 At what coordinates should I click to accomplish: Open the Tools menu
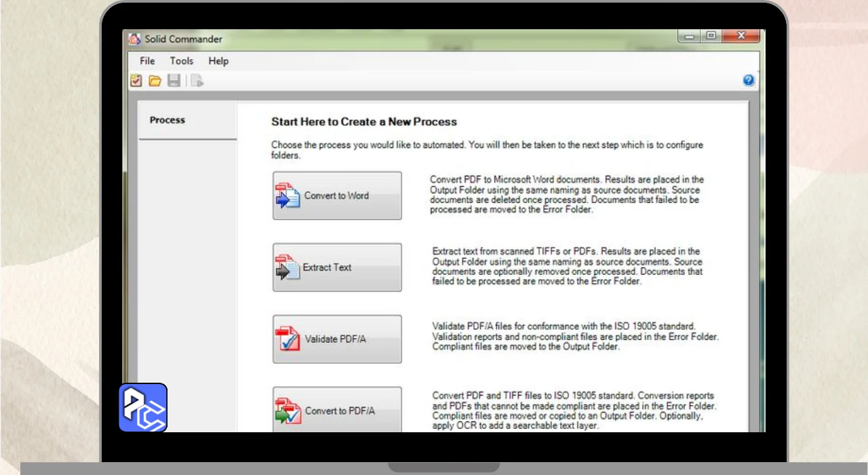coord(182,61)
